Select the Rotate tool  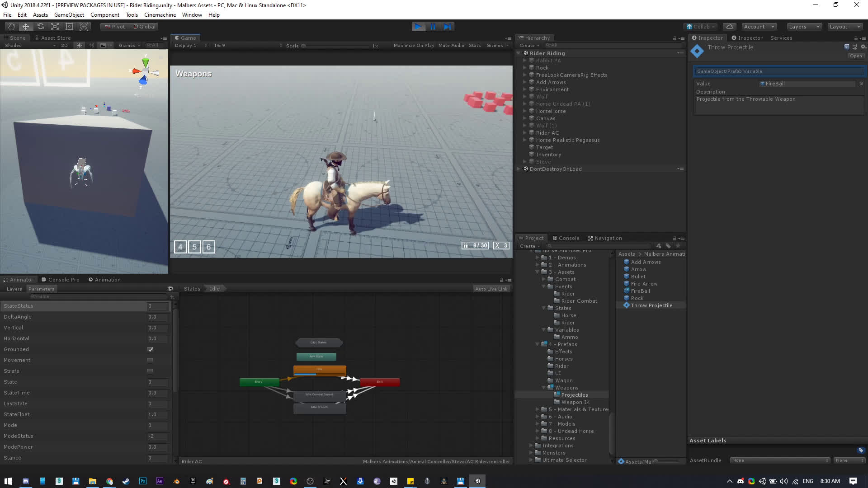(41, 27)
